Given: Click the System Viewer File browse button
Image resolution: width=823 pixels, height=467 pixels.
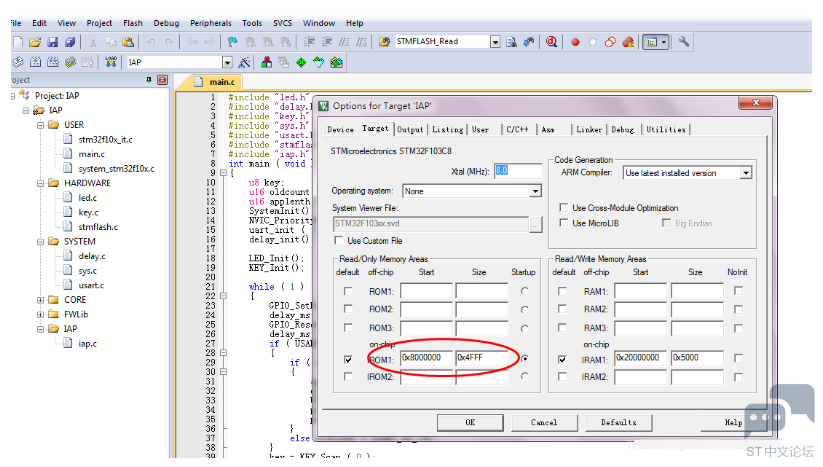Looking at the screenshot, I should tap(535, 225).
